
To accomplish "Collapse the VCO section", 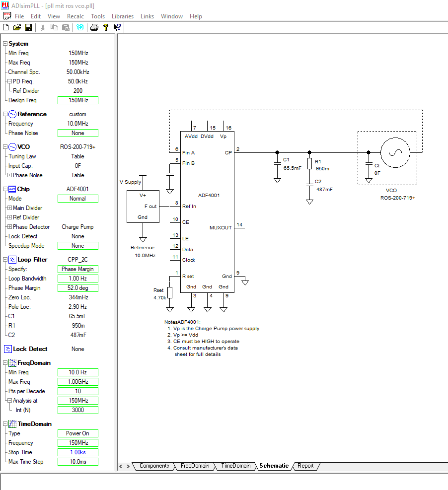I will click(x=5, y=147).
